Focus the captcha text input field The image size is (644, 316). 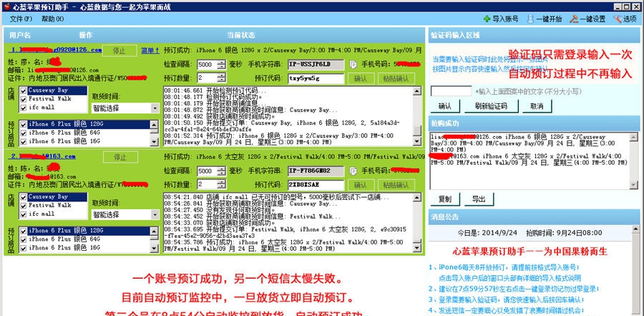(x=451, y=91)
